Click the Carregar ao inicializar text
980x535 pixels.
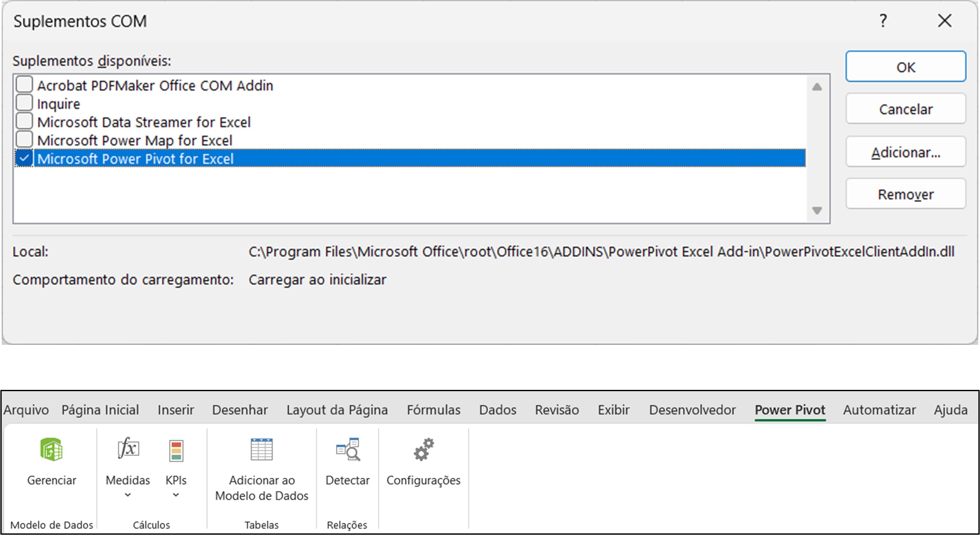point(317,280)
